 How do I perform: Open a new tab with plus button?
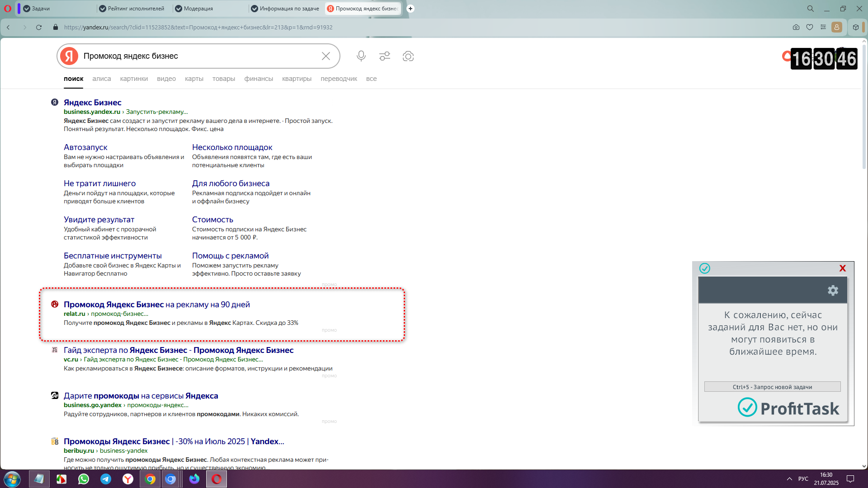tap(410, 8)
